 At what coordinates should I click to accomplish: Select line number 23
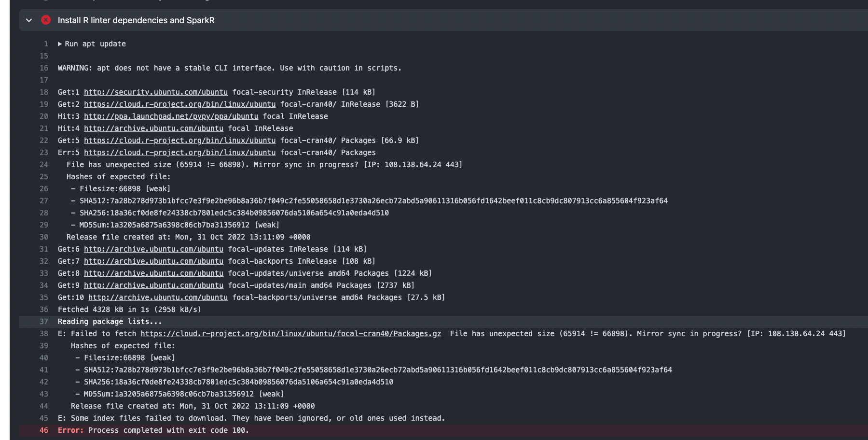[44, 153]
